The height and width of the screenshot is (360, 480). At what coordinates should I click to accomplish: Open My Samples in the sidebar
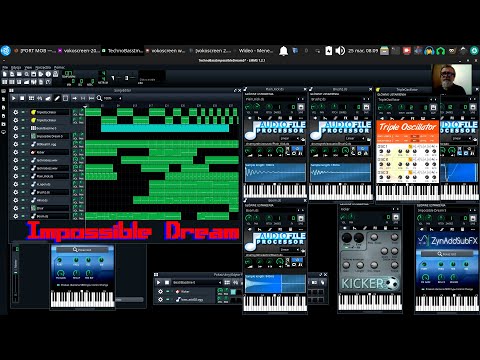(3, 107)
